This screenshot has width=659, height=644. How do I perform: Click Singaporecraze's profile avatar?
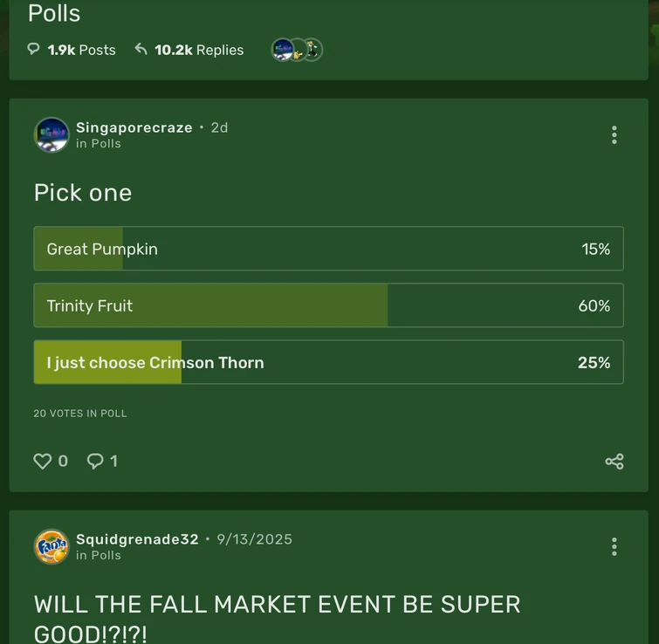pos(51,134)
